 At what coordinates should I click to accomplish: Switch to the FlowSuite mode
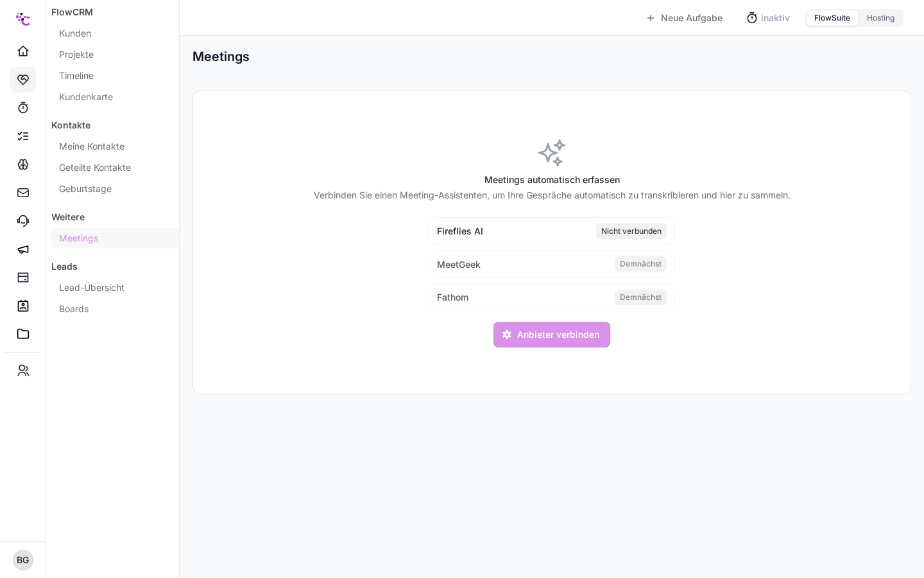click(832, 18)
